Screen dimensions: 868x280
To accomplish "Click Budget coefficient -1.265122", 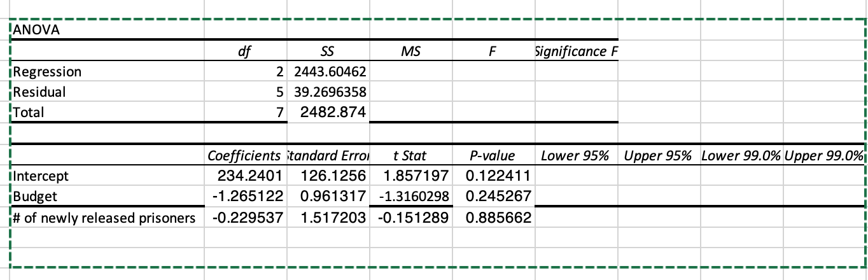I will [x=246, y=195].
